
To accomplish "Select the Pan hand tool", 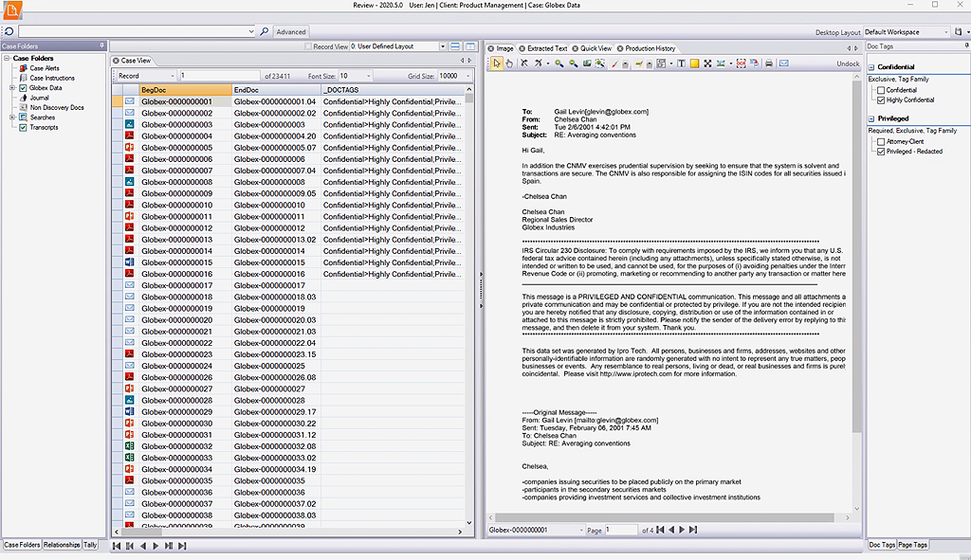I will click(x=509, y=63).
